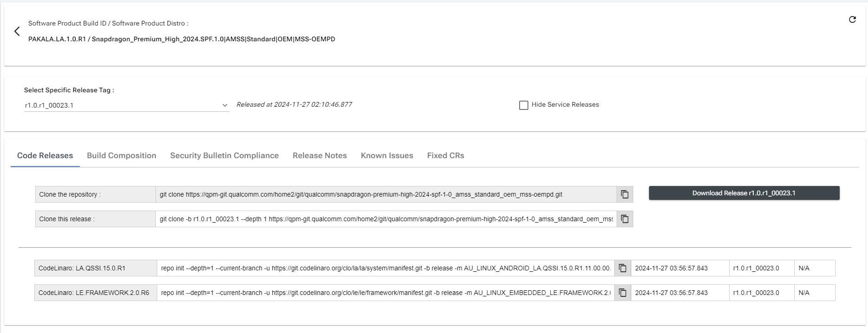Show the Known Issues tab
Image resolution: width=868 pixels, height=333 pixels.
[387, 156]
